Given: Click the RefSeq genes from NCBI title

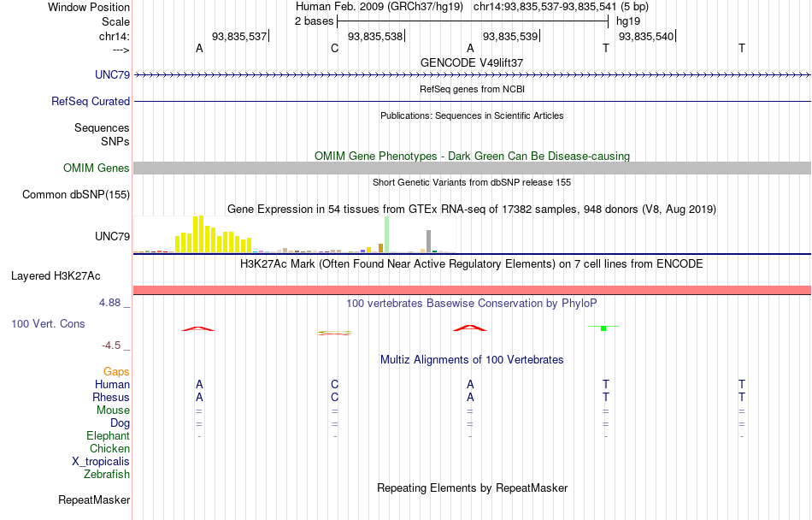Looking at the screenshot, I should click(472, 89).
